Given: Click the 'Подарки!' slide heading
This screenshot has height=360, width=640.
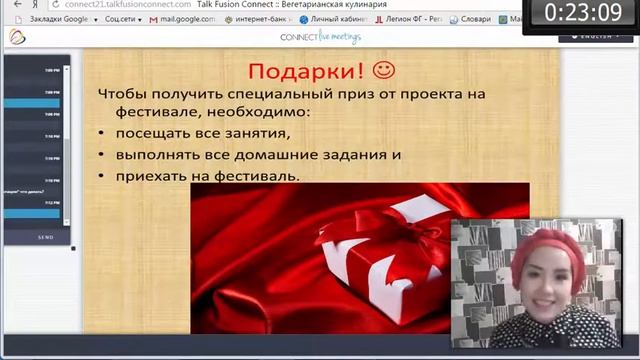Looking at the screenshot, I should click(x=305, y=71).
